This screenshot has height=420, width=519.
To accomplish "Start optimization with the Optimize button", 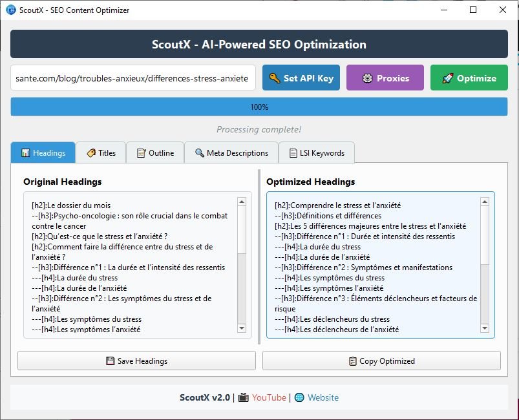I will click(469, 78).
